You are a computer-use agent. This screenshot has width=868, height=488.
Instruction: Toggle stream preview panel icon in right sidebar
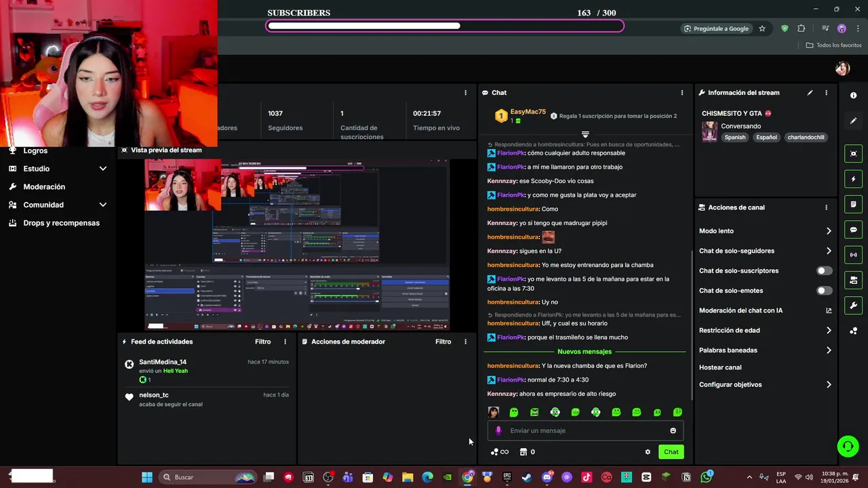click(853, 154)
